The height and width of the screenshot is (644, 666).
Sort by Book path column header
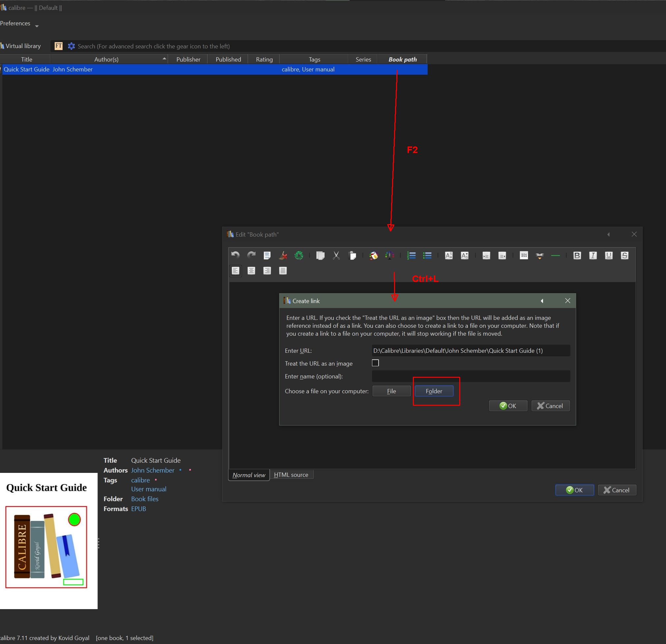tap(402, 59)
